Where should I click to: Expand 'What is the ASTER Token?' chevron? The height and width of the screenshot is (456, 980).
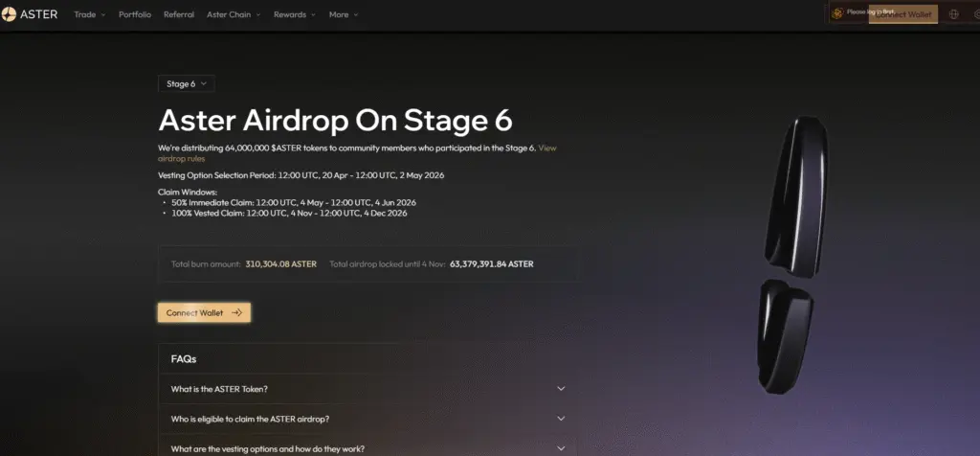(561, 388)
